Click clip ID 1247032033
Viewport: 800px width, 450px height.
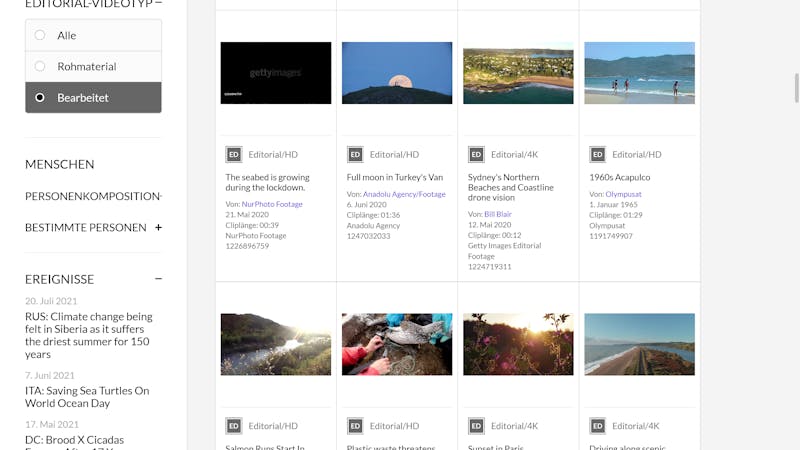[x=368, y=236]
